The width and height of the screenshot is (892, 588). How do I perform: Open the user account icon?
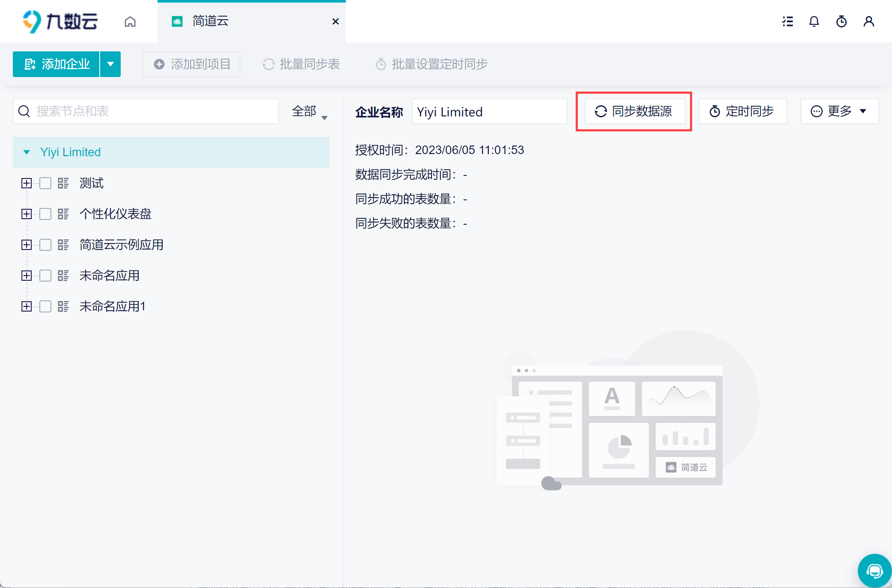pos(868,21)
